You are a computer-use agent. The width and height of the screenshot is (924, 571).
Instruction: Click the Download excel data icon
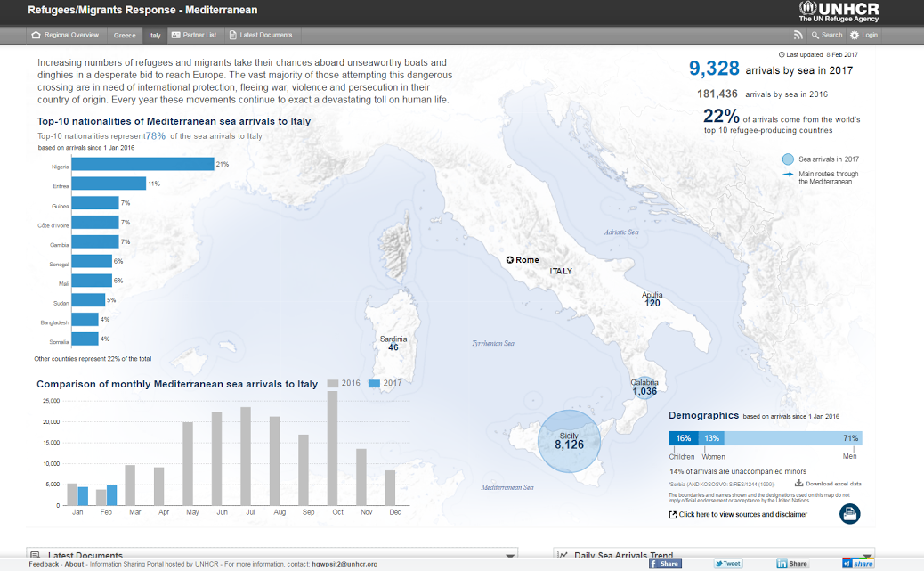(798, 484)
